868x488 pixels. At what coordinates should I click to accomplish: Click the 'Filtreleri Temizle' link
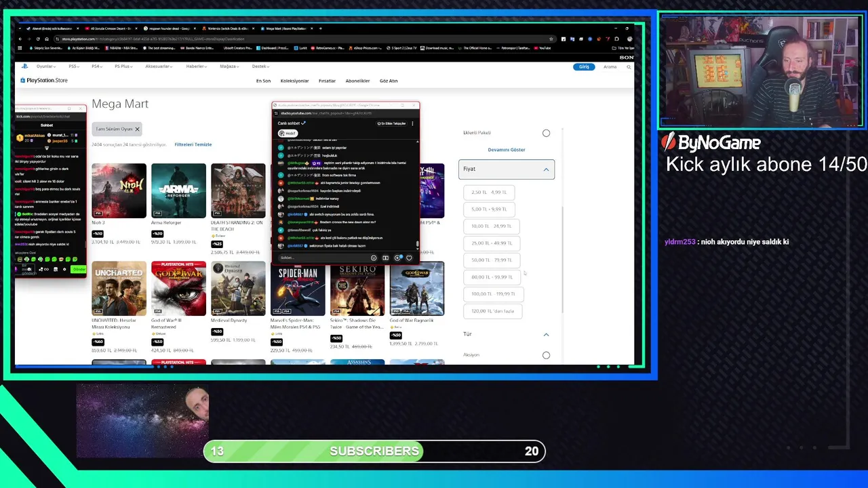(x=193, y=144)
